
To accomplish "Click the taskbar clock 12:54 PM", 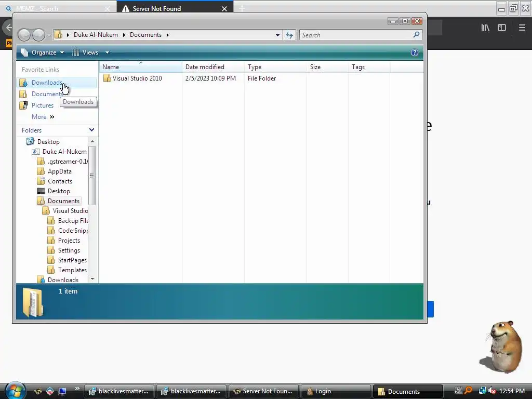I will point(512,391).
